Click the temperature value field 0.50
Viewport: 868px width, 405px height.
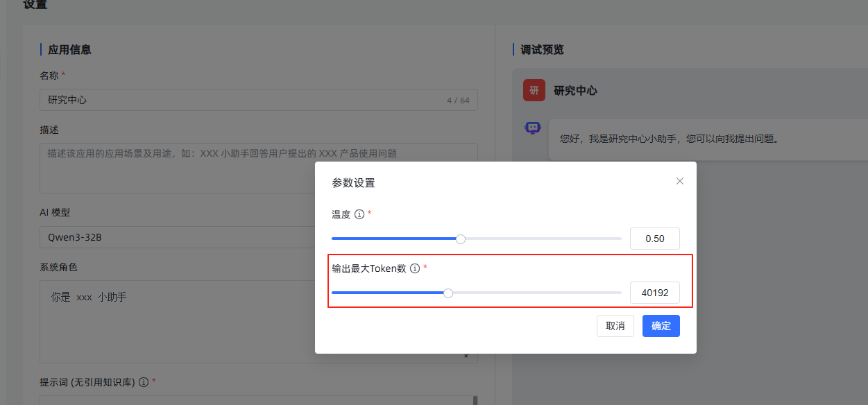click(655, 239)
